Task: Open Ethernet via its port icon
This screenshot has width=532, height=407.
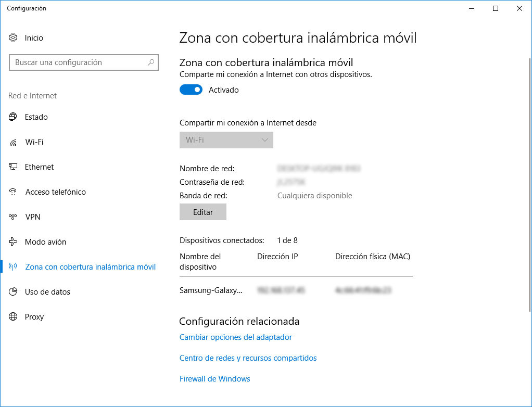Action: 12,167
